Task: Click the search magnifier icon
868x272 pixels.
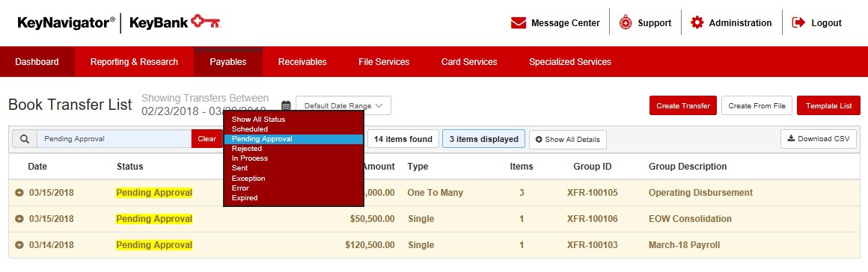Action: [x=25, y=139]
